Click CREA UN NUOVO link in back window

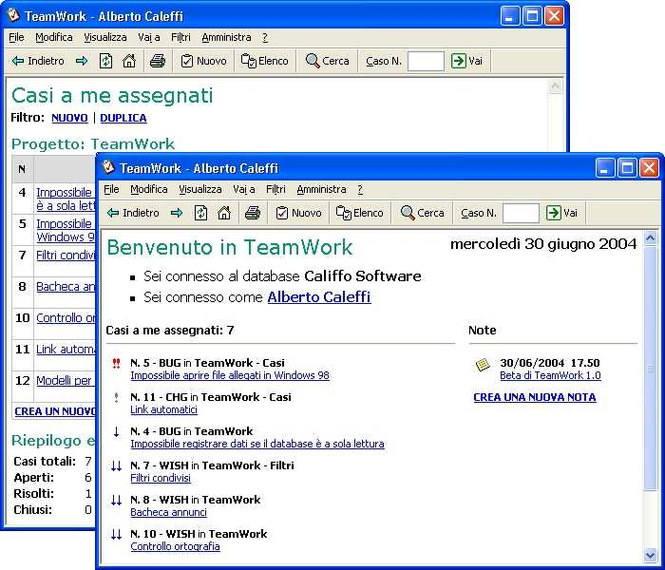(x=55, y=411)
